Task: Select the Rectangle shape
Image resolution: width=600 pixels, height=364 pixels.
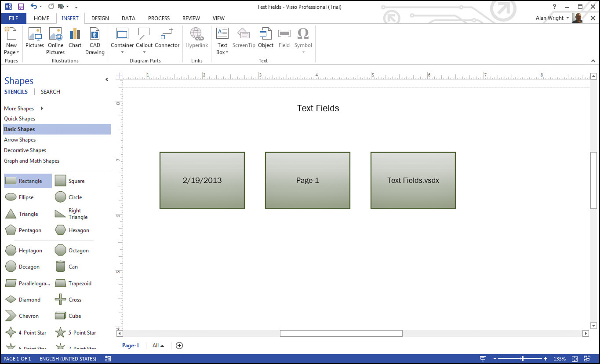Action: 28,181
